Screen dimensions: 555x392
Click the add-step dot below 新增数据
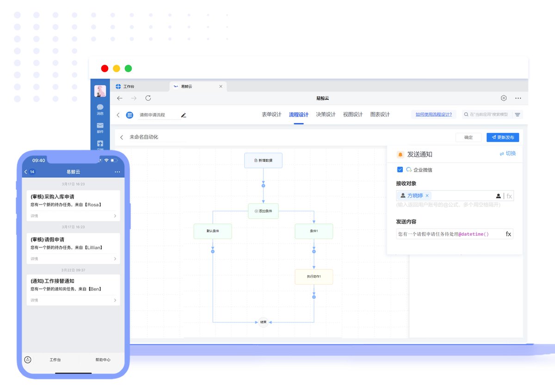click(x=263, y=185)
